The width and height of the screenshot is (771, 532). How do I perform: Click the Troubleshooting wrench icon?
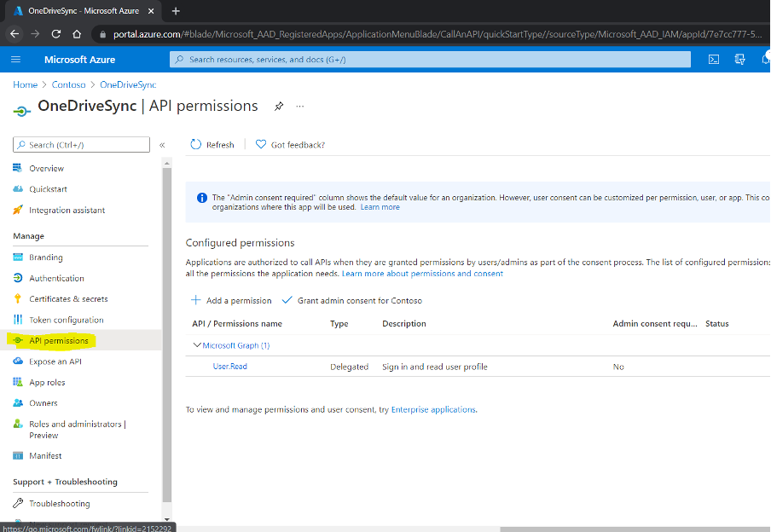click(18, 503)
